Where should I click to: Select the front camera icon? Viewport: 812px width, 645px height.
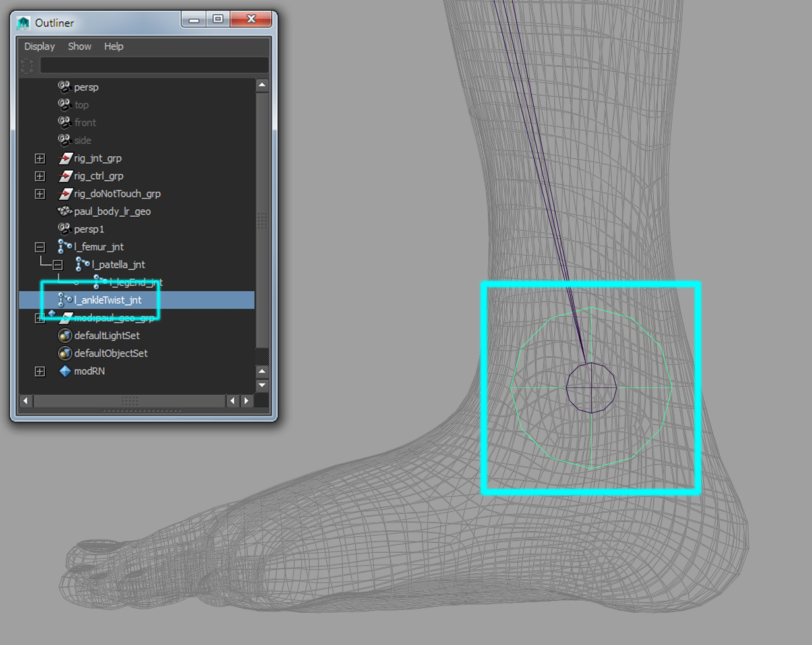click(65, 123)
